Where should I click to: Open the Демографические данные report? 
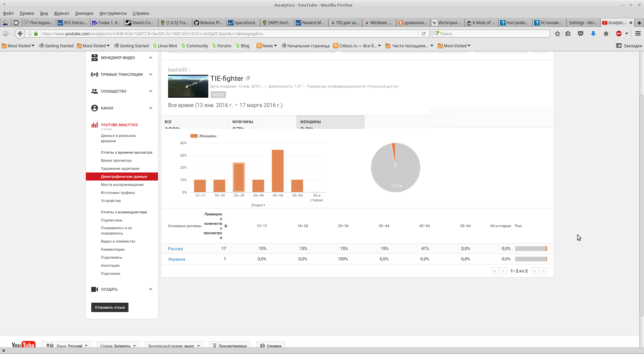pyautogui.click(x=122, y=176)
